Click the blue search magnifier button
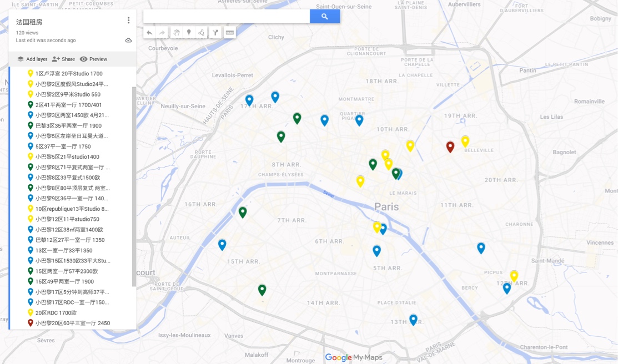The width and height of the screenshot is (618, 364). click(325, 17)
